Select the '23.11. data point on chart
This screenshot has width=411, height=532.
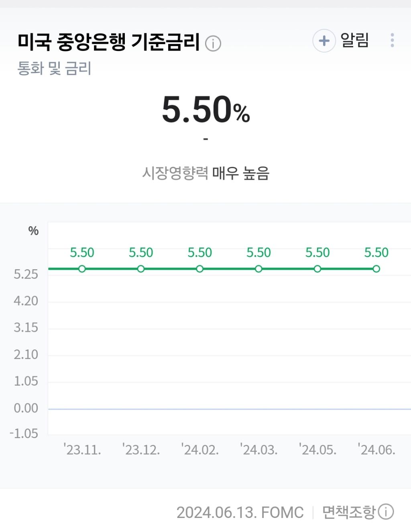[82, 269]
